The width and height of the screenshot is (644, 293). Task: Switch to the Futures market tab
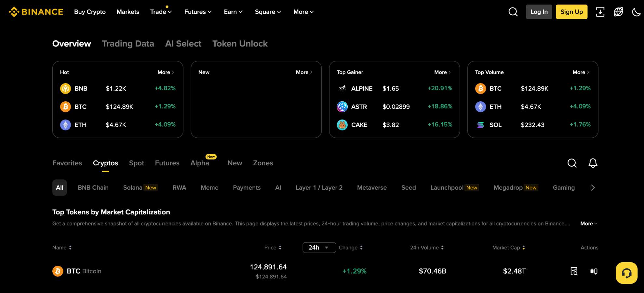pyautogui.click(x=167, y=163)
